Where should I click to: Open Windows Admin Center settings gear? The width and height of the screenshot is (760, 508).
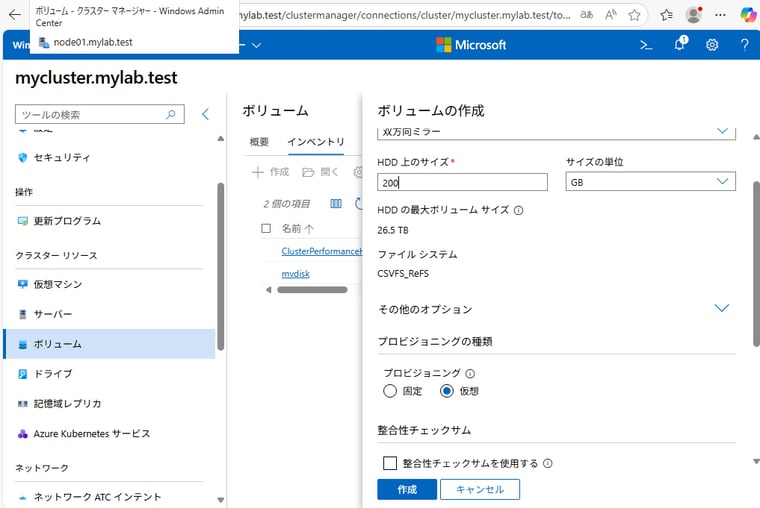(712, 45)
